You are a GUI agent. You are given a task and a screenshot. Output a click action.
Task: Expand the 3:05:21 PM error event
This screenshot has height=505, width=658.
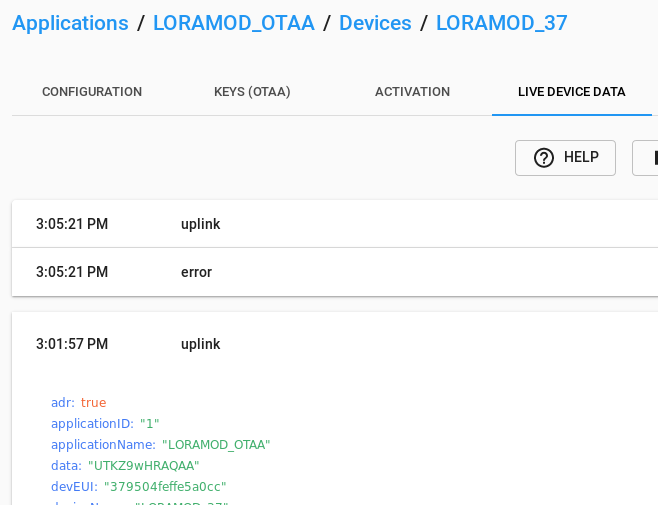point(335,272)
